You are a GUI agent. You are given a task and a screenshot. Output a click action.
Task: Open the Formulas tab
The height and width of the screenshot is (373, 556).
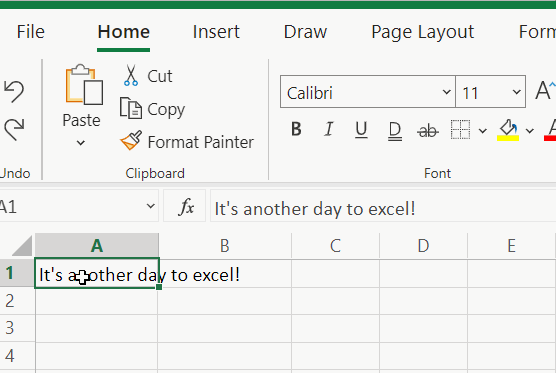click(x=537, y=32)
